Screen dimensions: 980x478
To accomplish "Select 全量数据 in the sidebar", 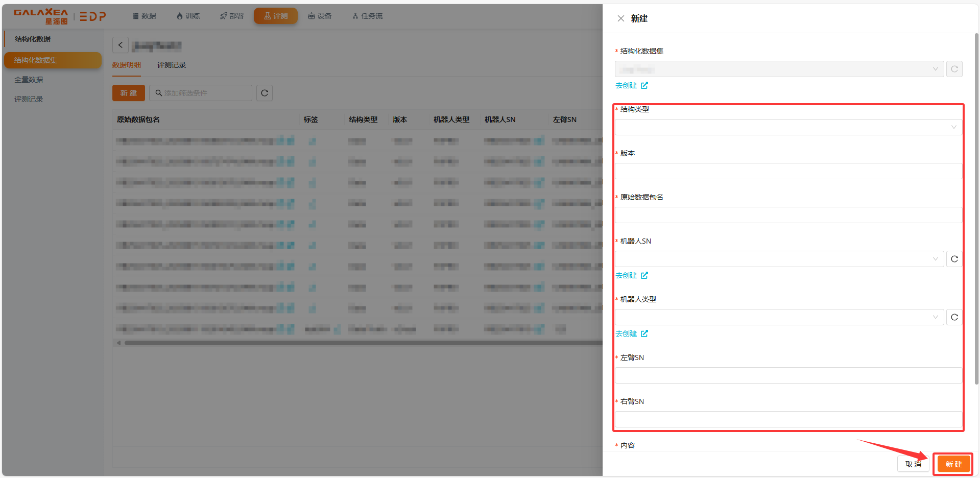I will pos(29,80).
